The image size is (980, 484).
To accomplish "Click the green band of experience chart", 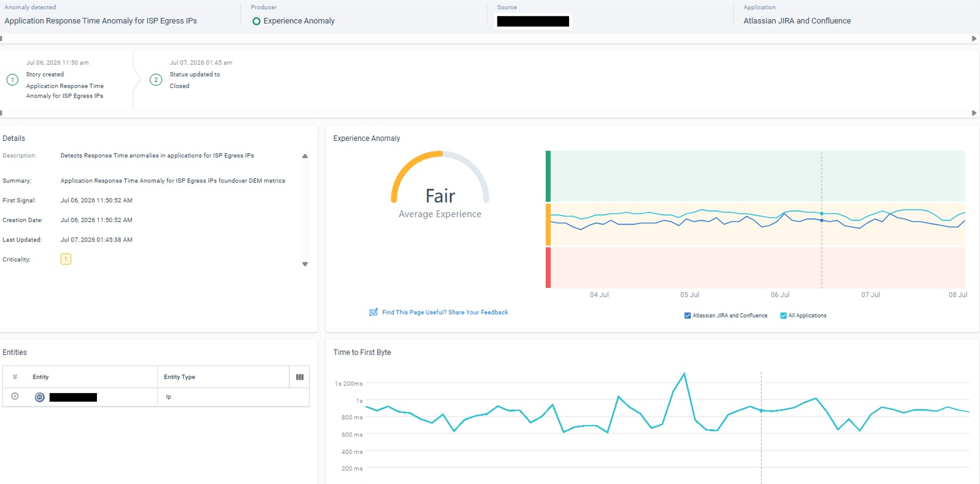I will pos(757,176).
